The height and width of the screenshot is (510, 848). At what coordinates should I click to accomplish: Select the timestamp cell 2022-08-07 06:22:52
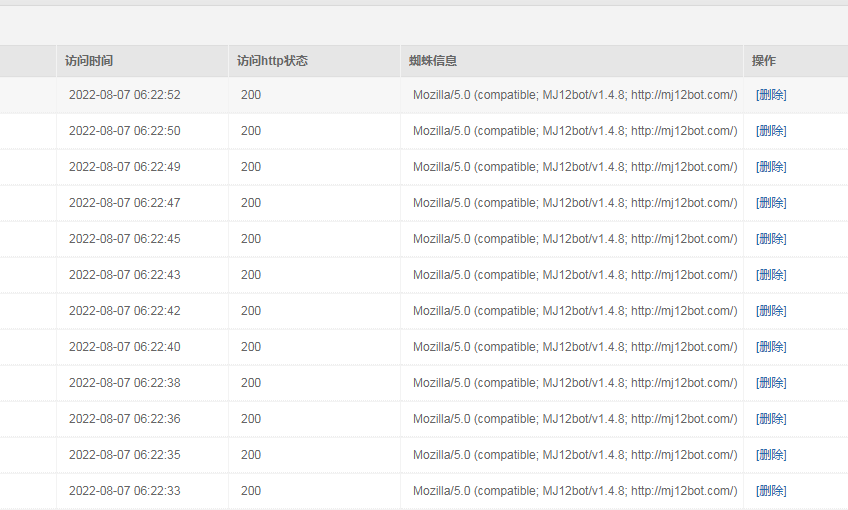pos(124,95)
